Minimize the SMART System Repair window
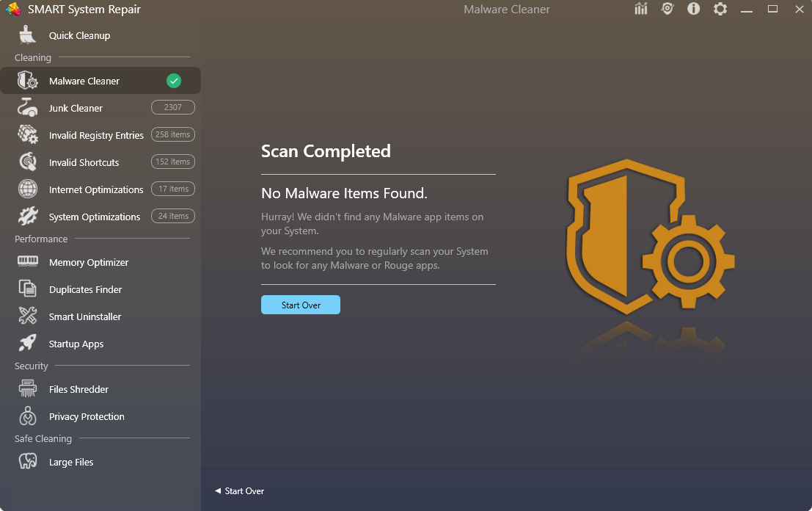The height and width of the screenshot is (511, 812). (x=746, y=10)
